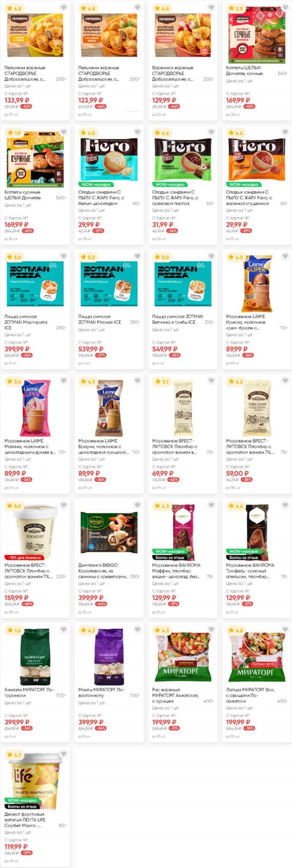The width and height of the screenshot is (292, 868).
Task: Add ZOTMAN Маргарита pizza to favorites
Action: point(64,256)
